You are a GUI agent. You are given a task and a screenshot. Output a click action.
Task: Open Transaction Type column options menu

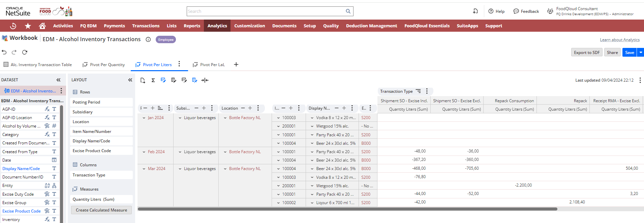(x=427, y=91)
